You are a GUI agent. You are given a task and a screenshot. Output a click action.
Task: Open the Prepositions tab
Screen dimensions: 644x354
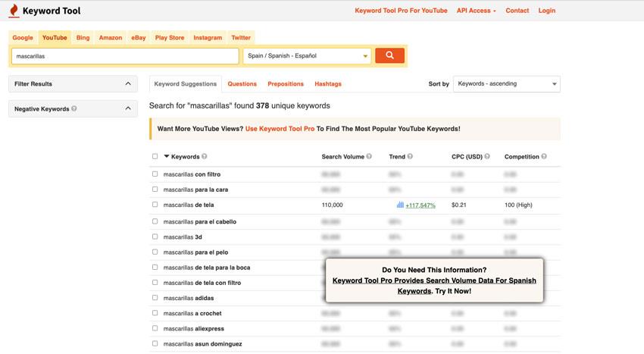coord(286,84)
